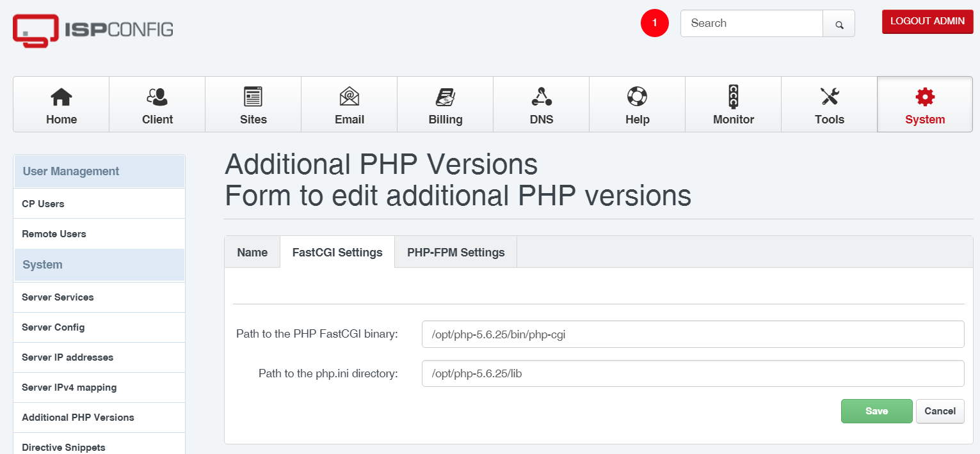Switch to the Name tab
This screenshot has width=980, height=454.
pos(252,252)
